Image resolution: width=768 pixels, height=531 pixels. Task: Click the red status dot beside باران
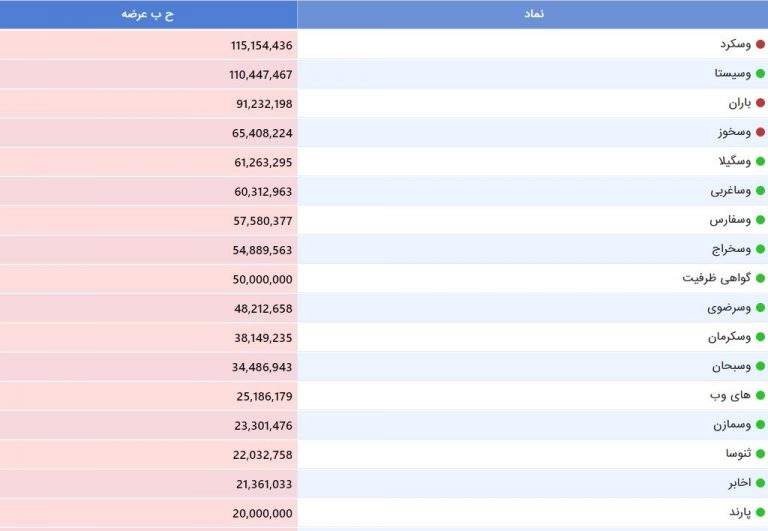click(x=760, y=103)
